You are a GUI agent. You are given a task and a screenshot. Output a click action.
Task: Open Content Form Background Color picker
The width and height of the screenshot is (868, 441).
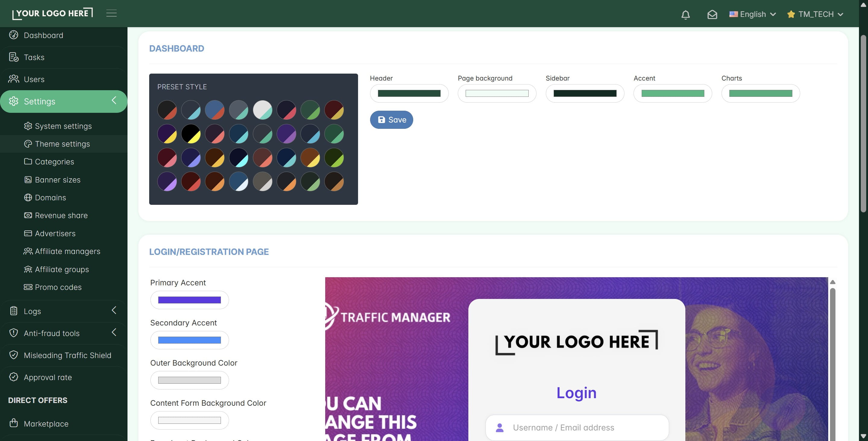[x=189, y=420]
